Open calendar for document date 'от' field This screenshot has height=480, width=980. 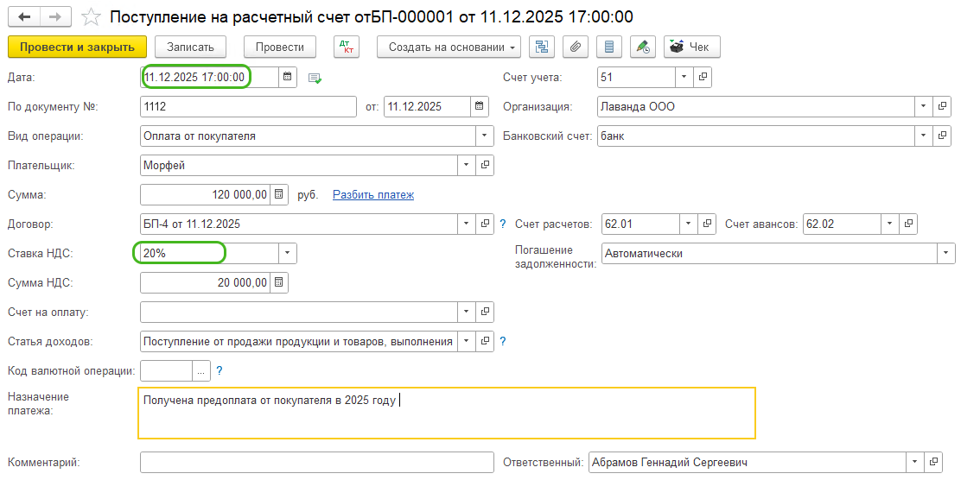coord(480,106)
